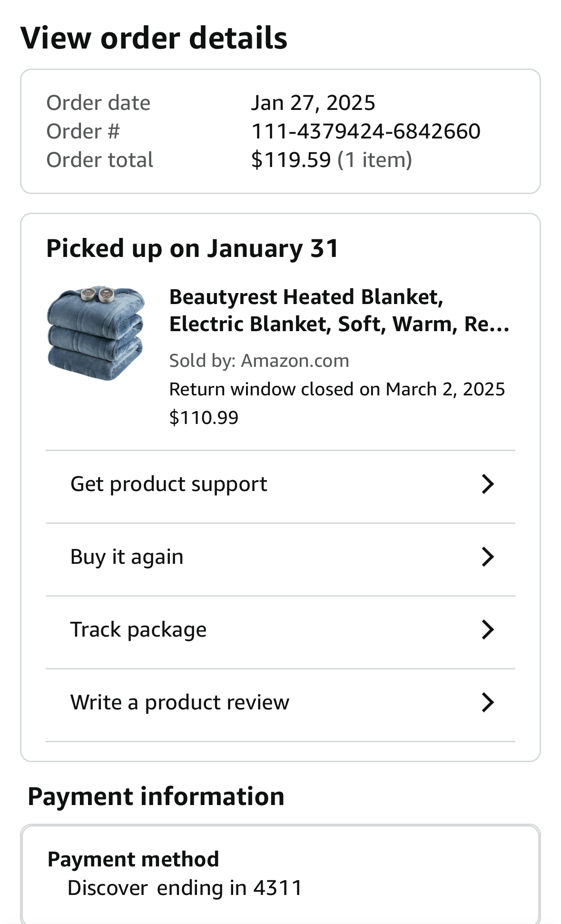
Task: Tap the Sold by: Amazon.com seller text
Action: pyautogui.click(x=259, y=361)
